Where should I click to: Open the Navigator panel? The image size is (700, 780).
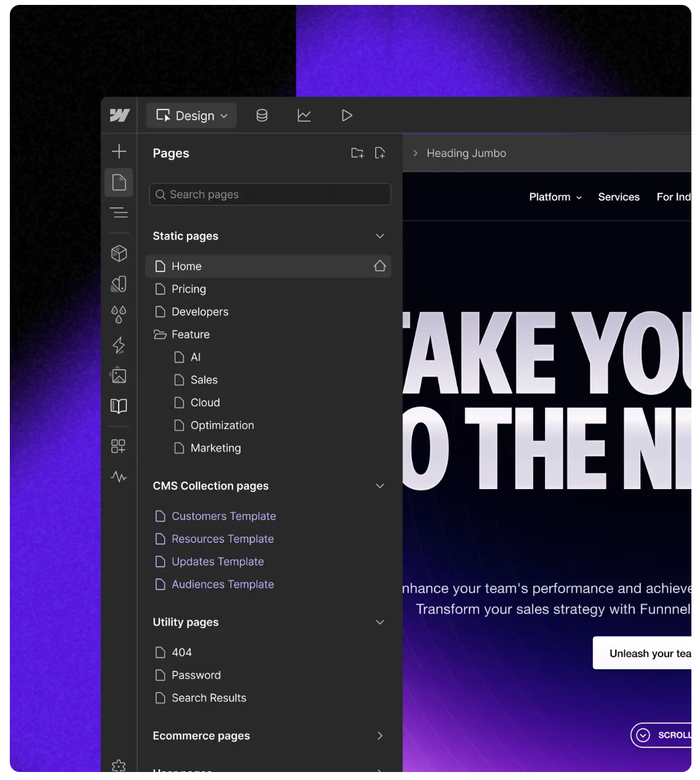[119, 213]
